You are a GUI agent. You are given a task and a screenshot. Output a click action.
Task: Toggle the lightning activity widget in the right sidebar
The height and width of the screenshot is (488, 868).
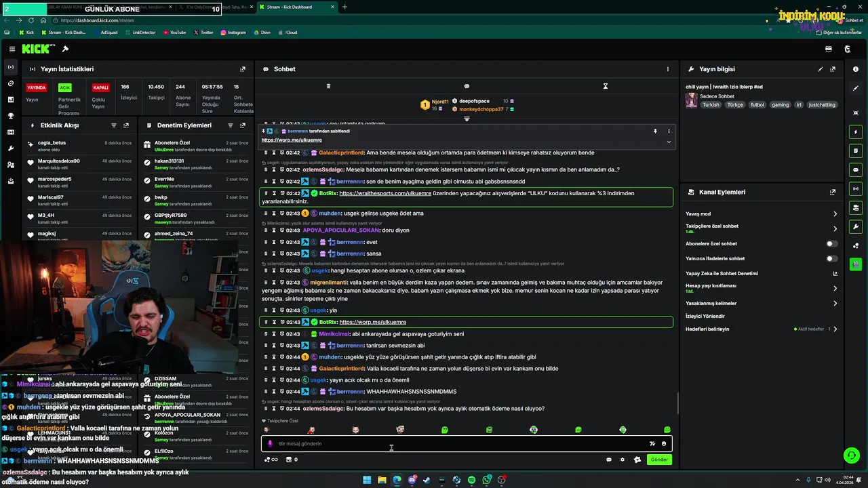pyautogui.click(x=856, y=131)
